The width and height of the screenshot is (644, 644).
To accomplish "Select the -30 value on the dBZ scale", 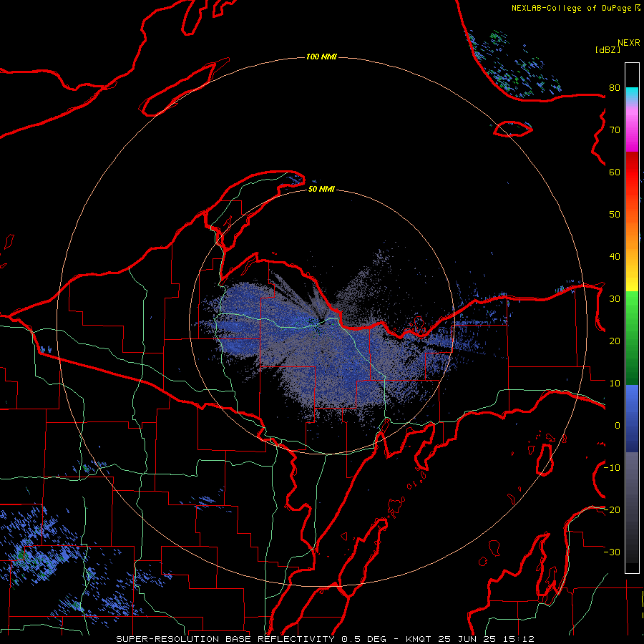I will click(612, 552).
